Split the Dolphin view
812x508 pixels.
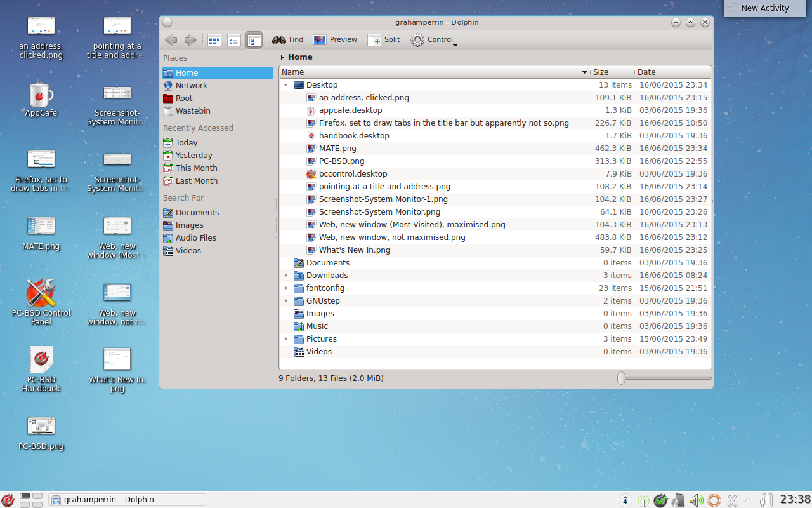(384, 39)
